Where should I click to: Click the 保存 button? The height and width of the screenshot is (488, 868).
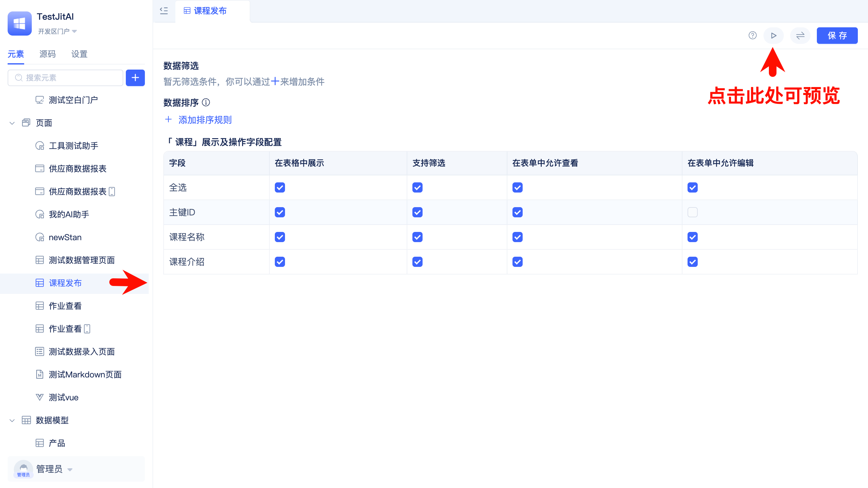point(837,35)
